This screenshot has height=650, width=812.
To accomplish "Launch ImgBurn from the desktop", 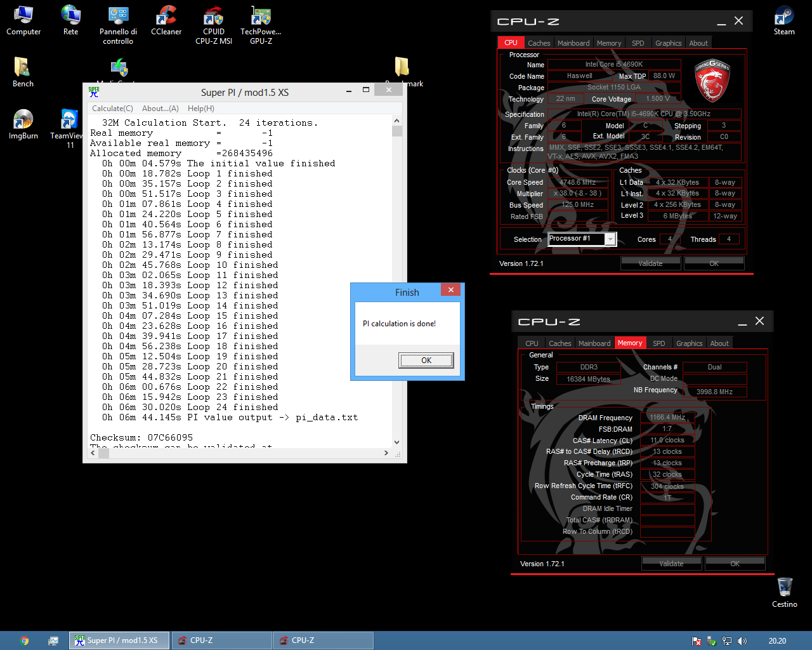I will (x=23, y=124).
